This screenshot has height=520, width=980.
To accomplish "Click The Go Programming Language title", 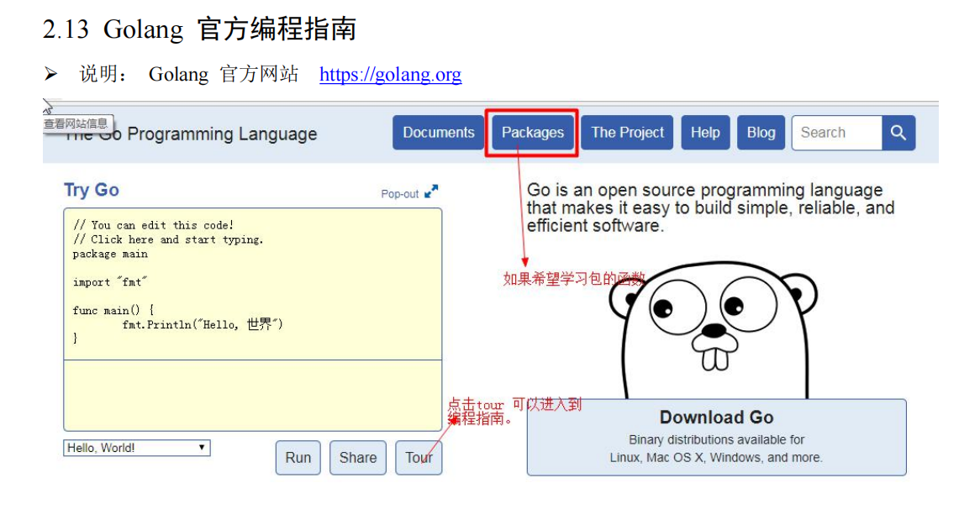I will coord(191,134).
